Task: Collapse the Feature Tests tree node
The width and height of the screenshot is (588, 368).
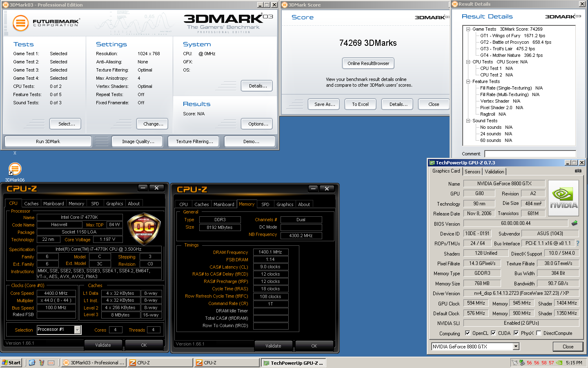Action: [468, 81]
